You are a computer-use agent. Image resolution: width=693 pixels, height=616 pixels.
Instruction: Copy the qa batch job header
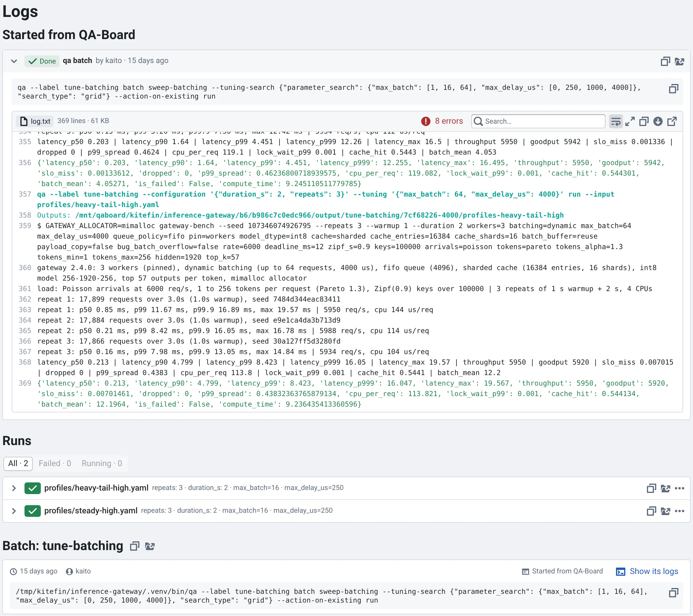[665, 61]
